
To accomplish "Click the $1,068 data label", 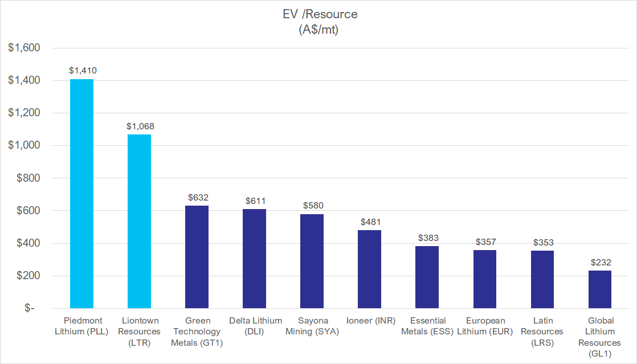I will [140, 126].
